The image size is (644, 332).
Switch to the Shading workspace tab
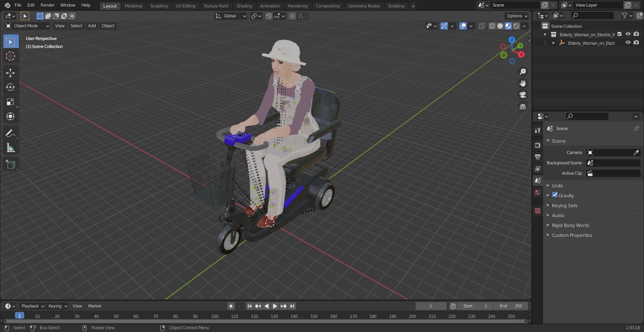(244, 6)
